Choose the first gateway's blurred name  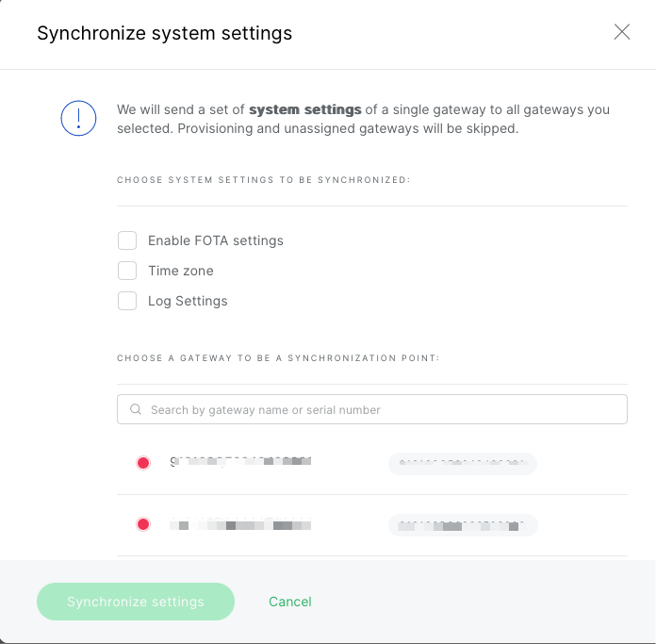pyautogui.click(x=240, y=462)
